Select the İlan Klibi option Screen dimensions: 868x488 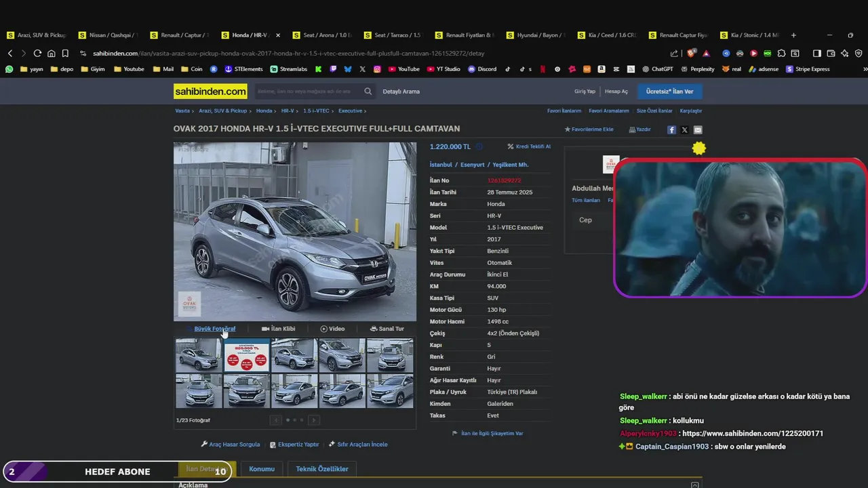pyautogui.click(x=278, y=329)
